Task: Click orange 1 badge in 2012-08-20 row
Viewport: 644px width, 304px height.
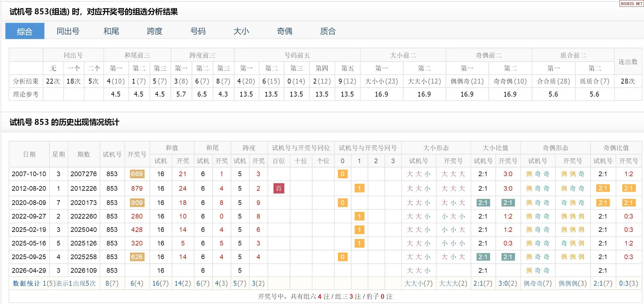Action: 359,188
